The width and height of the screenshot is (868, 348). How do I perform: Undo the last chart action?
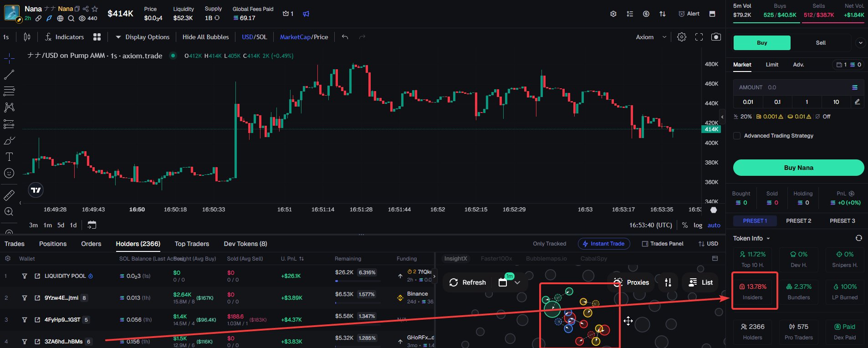click(345, 37)
